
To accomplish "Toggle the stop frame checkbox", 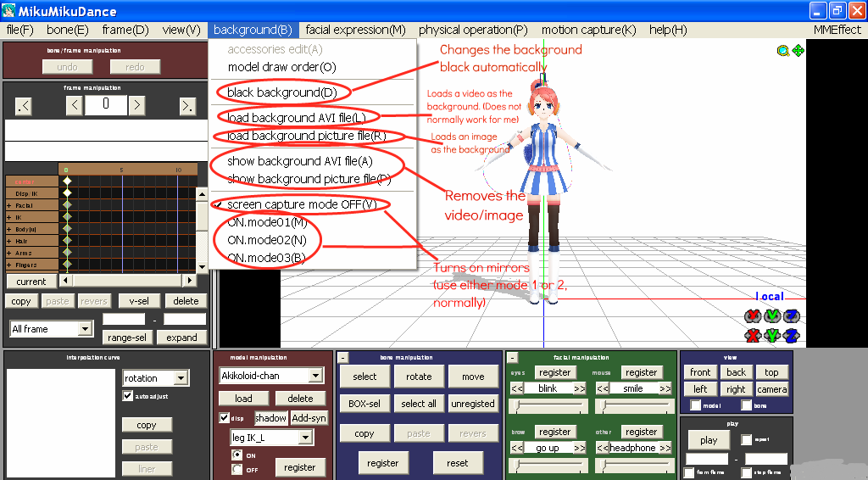I will [x=746, y=472].
